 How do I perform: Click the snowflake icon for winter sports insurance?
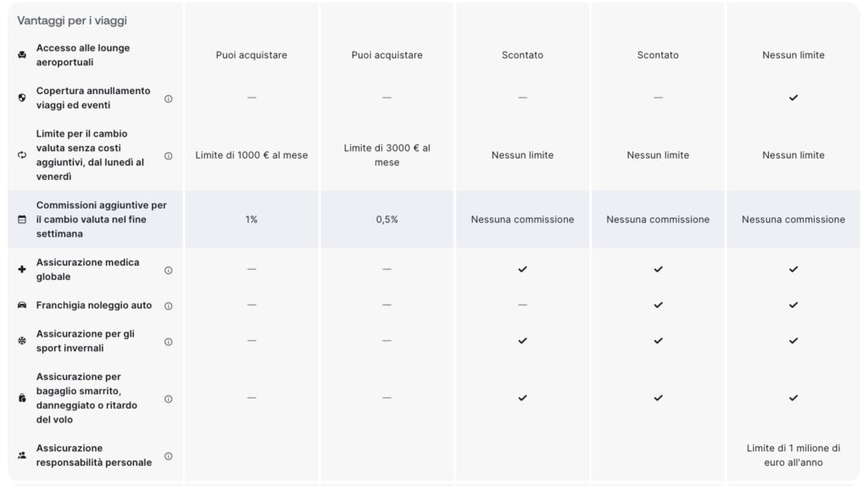click(22, 341)
